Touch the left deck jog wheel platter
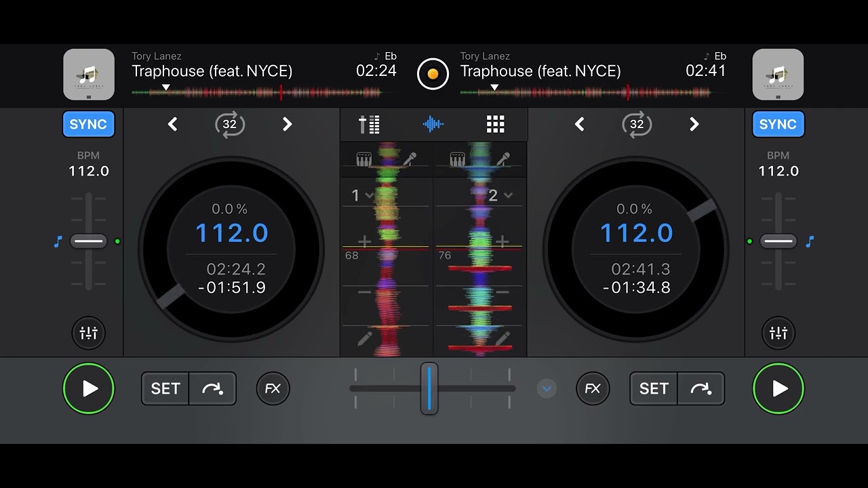This screenshot has height=488, width=868. (231, 249)
